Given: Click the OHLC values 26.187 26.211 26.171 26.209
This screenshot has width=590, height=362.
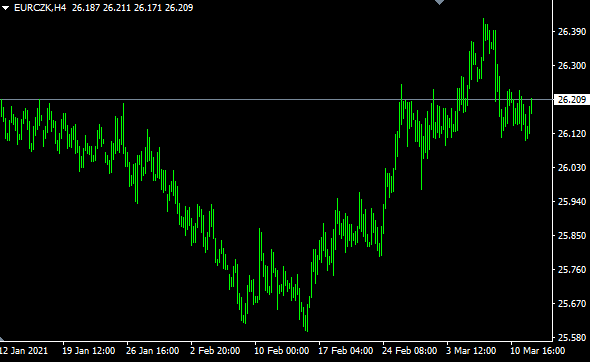Looking at the screenshot, I should coord(132,8).
